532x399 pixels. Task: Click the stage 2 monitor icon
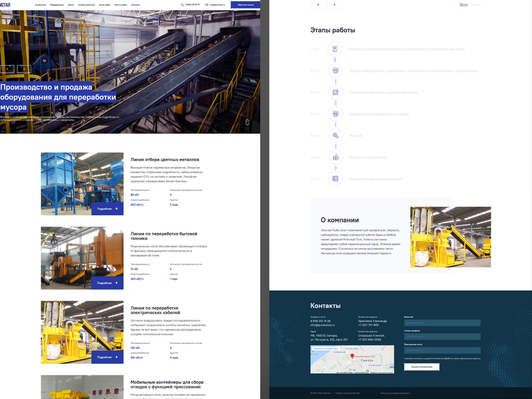pyautogui.click(x=335, y=71)
